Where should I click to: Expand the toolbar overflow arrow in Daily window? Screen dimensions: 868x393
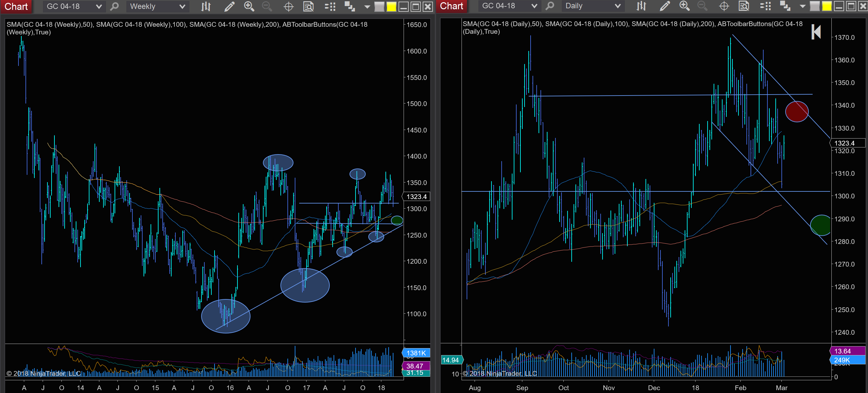(x=802, y=6)
